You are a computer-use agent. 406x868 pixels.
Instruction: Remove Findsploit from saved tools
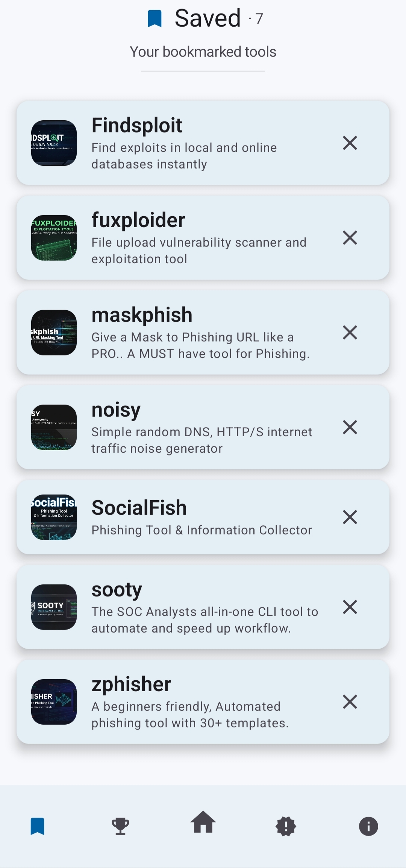coord(350,143)
